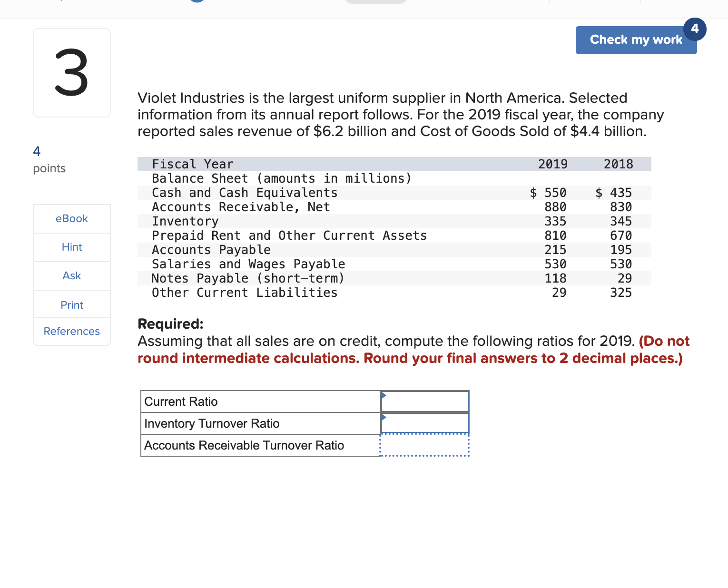Image resolution: width=728 pixels, height=588 pixels.
Task: Click the '2019' column header
Action: coord(552,164)
